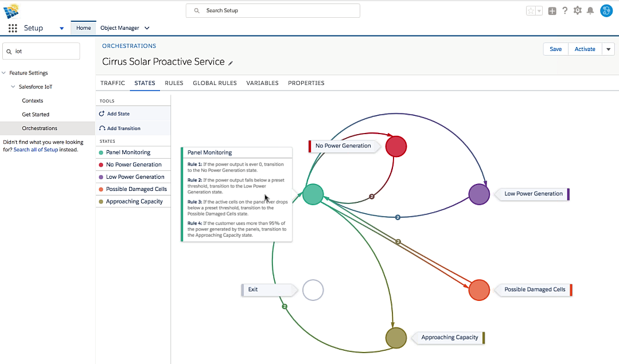This screenshot has height=364, width=619.
Task: Click the red No Power Generation node
Action: (x=396, y=146)
